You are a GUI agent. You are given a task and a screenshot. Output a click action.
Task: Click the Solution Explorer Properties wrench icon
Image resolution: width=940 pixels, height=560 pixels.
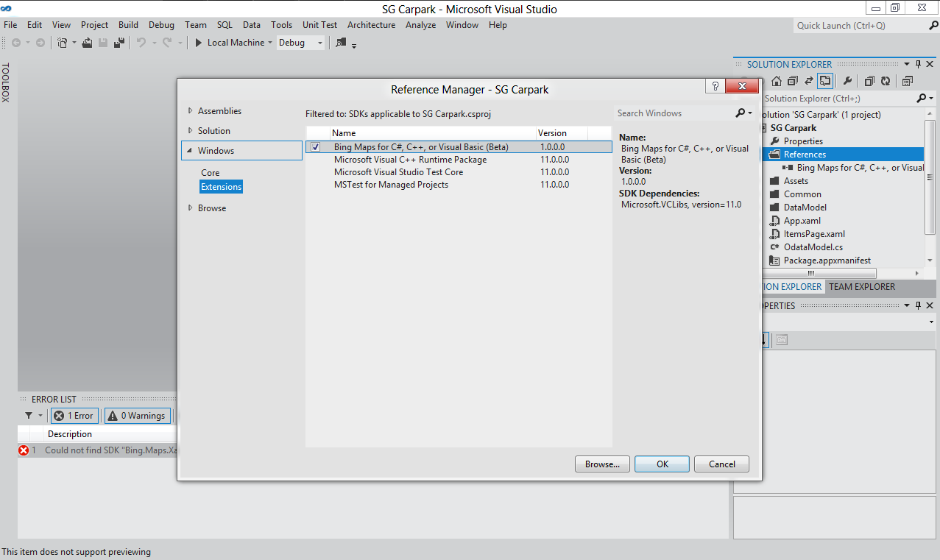[x=848, y=81]
